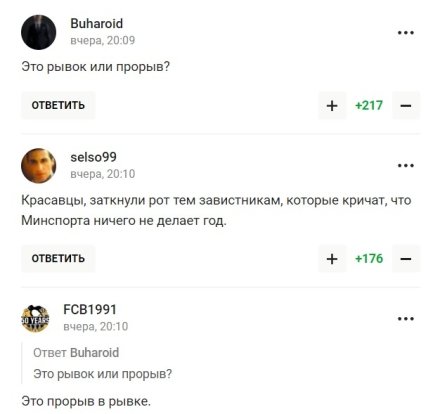428x414 pixels.
Task: Upvote selso99's comment with the plus button
Action: [332, 259]
